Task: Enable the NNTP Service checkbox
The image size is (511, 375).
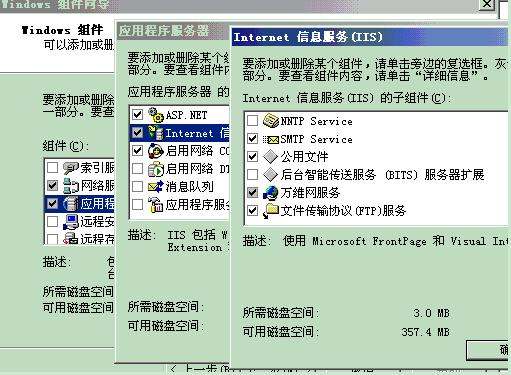Action: click(253, 121)
